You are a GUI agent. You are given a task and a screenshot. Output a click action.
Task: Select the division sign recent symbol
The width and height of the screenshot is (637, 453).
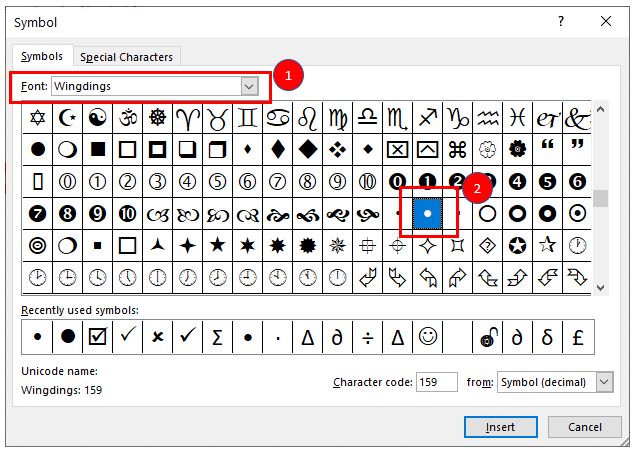tap(368, 337)
